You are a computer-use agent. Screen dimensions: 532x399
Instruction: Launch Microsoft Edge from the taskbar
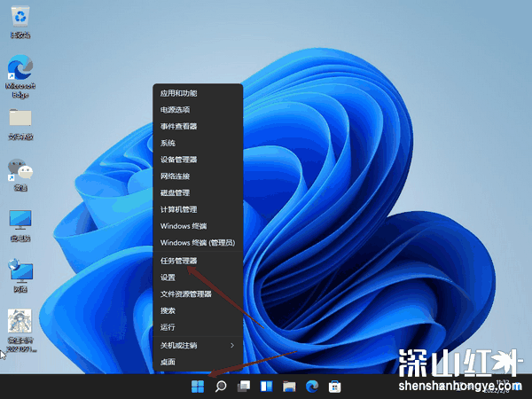click(312, 386)
